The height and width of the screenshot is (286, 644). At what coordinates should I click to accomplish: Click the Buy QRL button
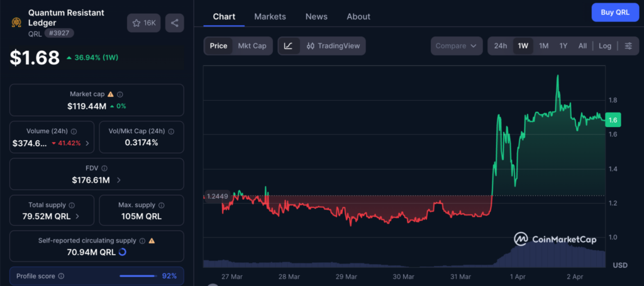click(x=614, y=12)
